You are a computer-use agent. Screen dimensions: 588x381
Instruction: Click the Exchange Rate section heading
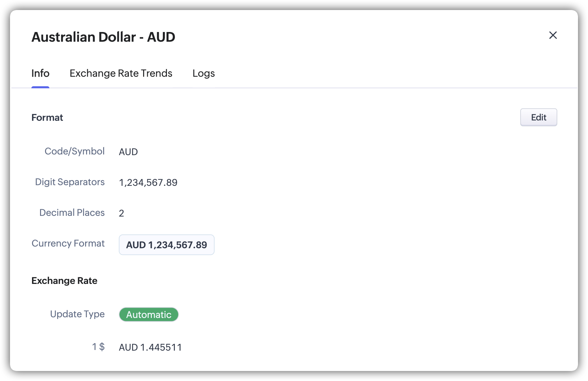click(64, 281)
